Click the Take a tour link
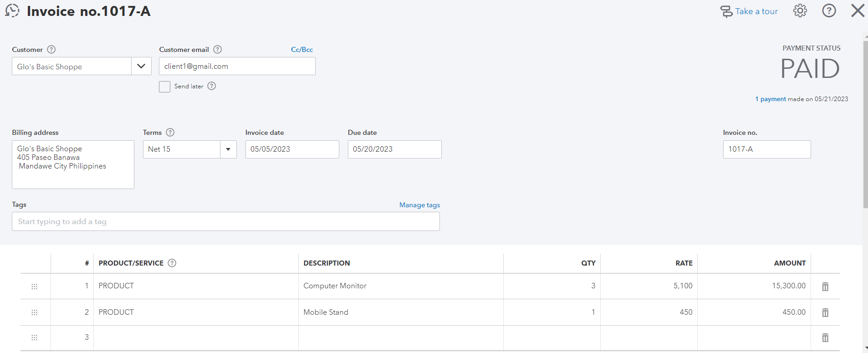Image resolution: width=868 pixels, height=353 pixels. [756, 11]
